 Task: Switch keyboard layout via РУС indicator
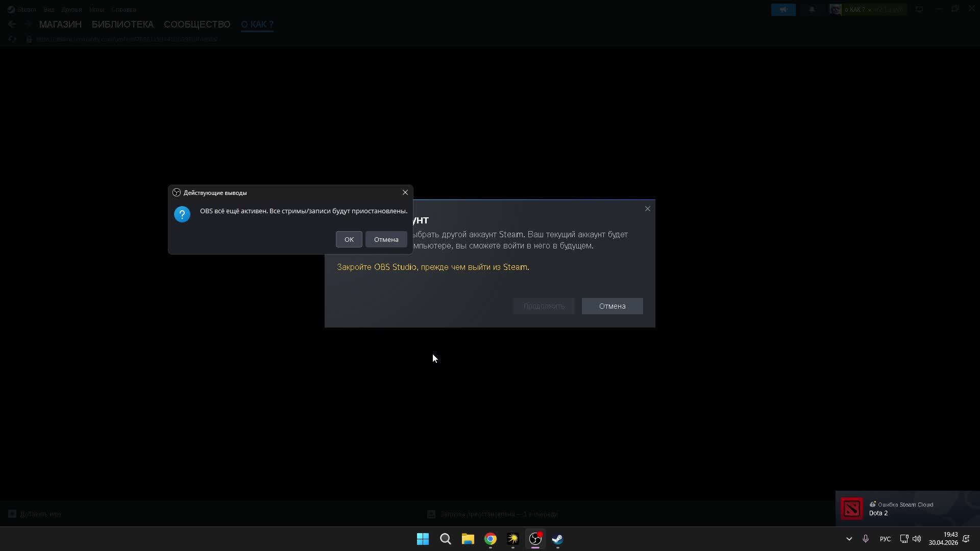coord(885,538)
